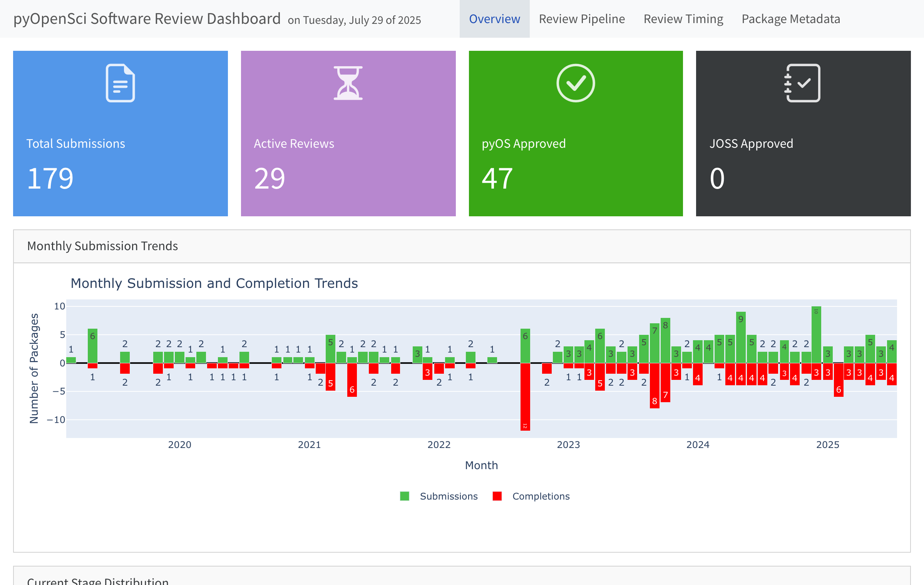The height and width of the screenshot is (585, 924).
Task: Click the hourglass icon in Active Reviews card
Action: point(348,83)
